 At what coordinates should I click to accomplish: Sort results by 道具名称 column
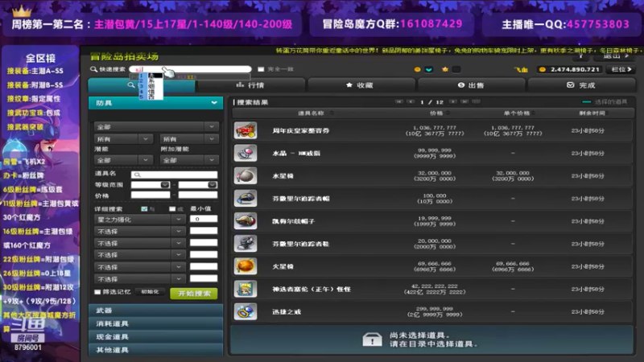(x=315, y=113)
